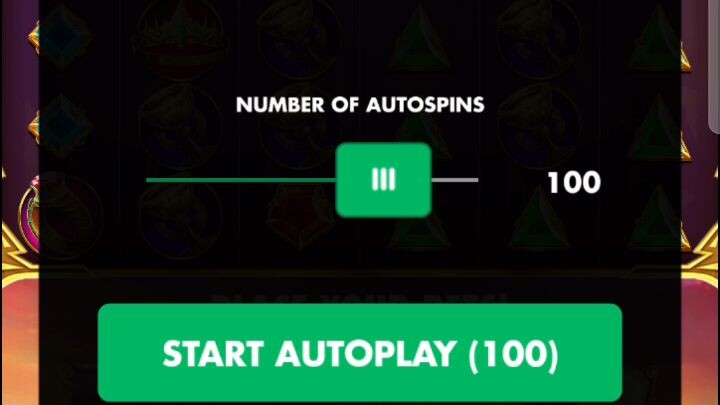Click the dimmed red pentagon gem symbol
Screen dimensions: 720x405
[x=299, y=216]
